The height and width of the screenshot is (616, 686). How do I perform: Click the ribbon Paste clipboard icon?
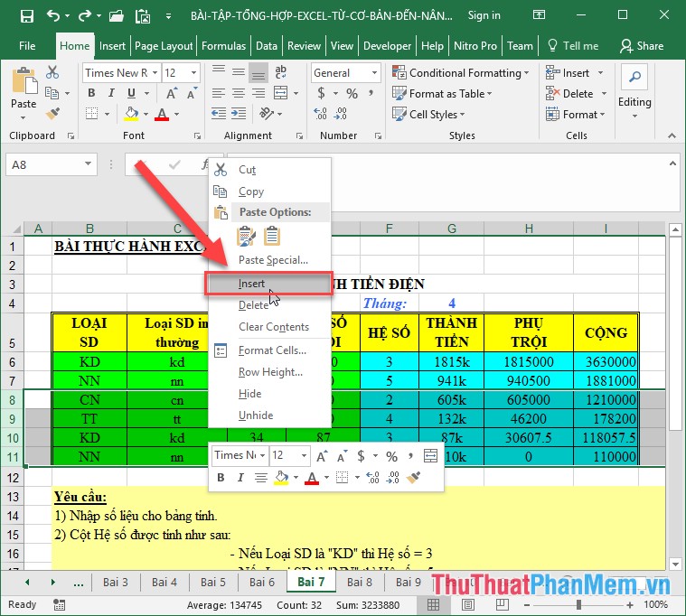(24, 82)
